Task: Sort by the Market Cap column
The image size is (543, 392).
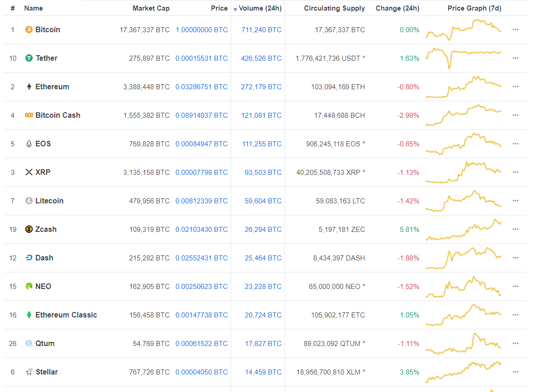Action: 151,8
